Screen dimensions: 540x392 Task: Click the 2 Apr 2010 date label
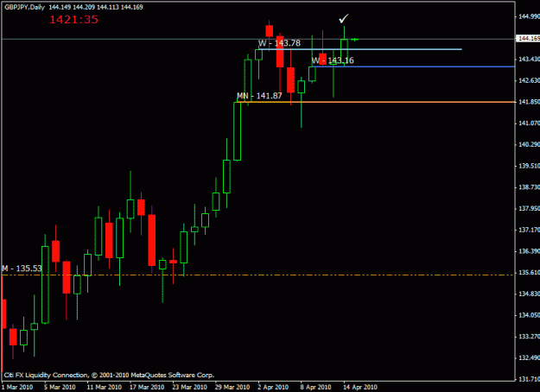273,387
